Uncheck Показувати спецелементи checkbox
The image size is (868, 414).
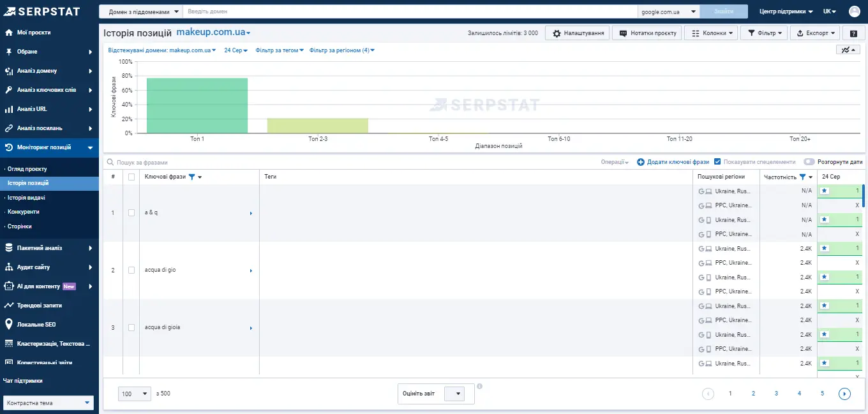717,162
